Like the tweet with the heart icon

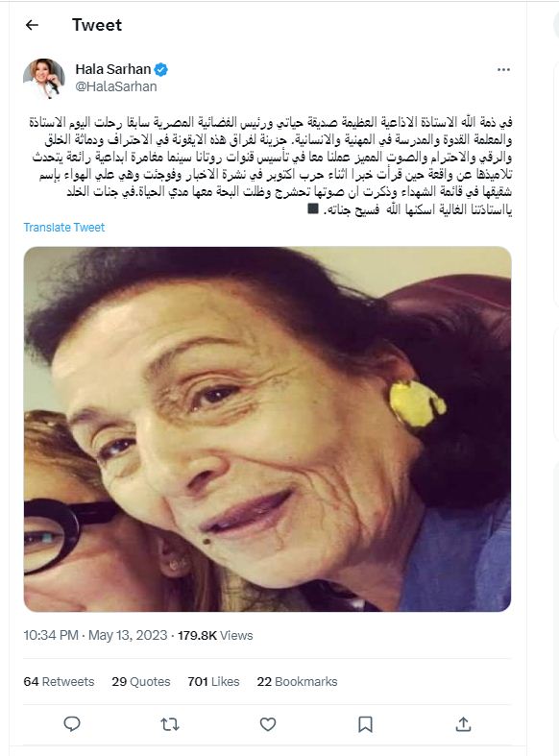pyautogui.click(x=268, y=723)
